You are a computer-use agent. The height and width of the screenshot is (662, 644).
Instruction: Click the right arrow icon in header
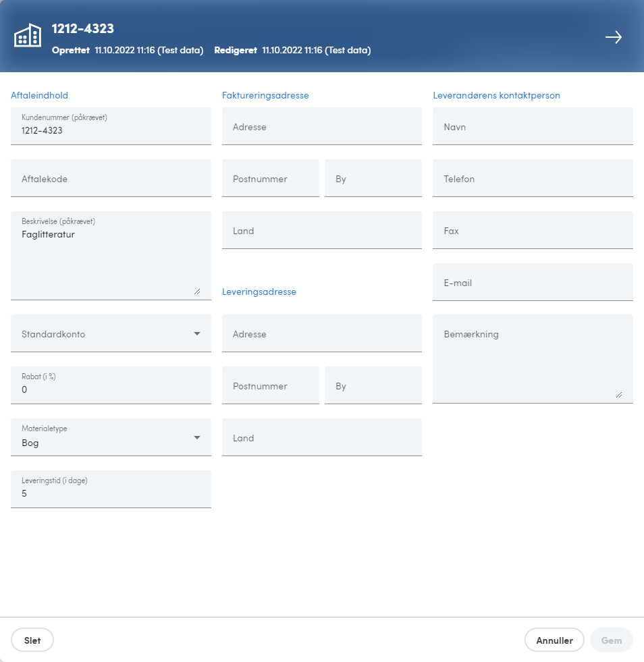(x=613, y=37)
